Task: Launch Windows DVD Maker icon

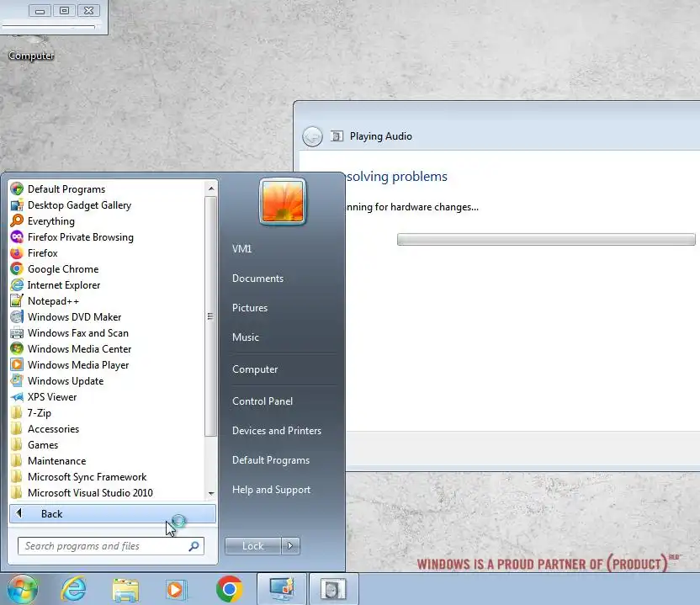Action: point(17,317)
